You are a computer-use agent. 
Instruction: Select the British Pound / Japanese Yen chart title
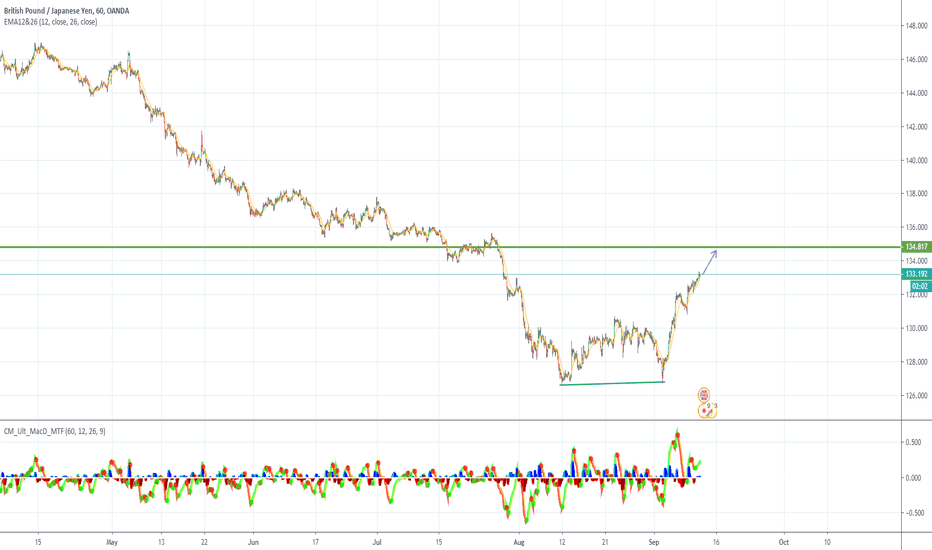(65, 11)
